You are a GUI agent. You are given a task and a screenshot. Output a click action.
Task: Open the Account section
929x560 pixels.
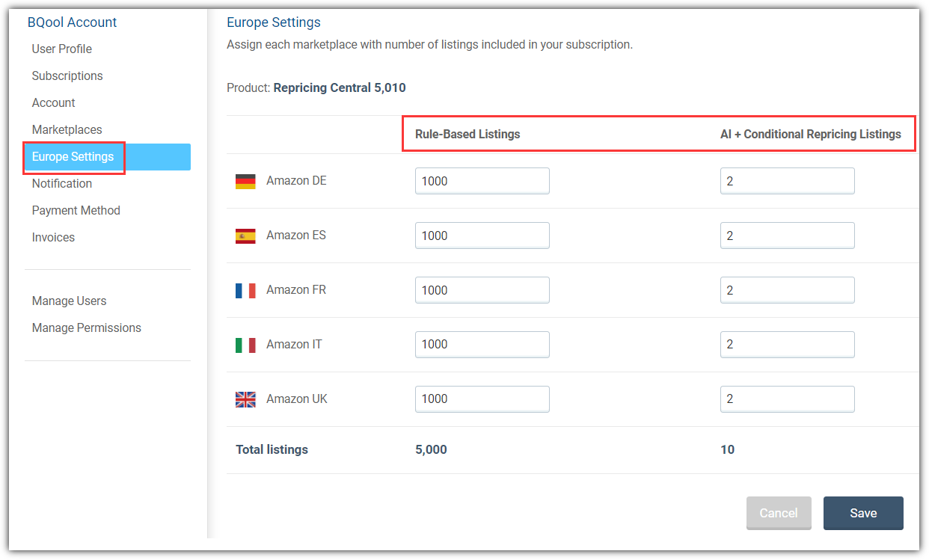point(54,102)
